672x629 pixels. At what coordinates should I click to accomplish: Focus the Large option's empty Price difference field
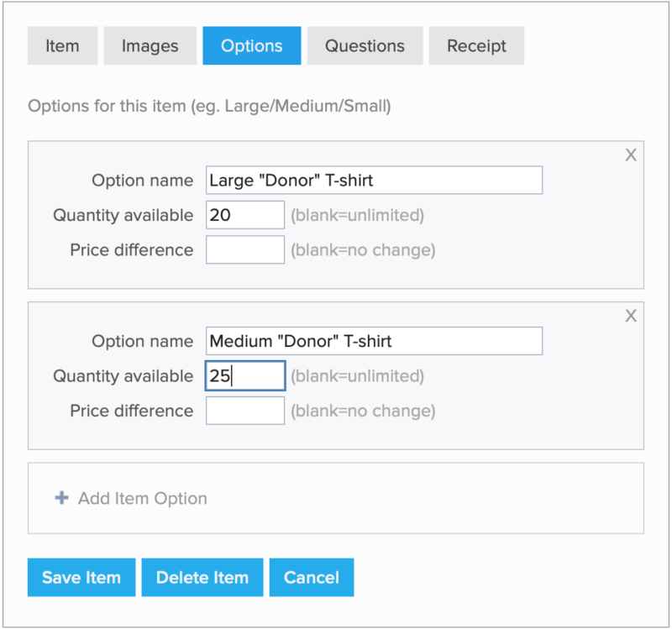[245, 249]
